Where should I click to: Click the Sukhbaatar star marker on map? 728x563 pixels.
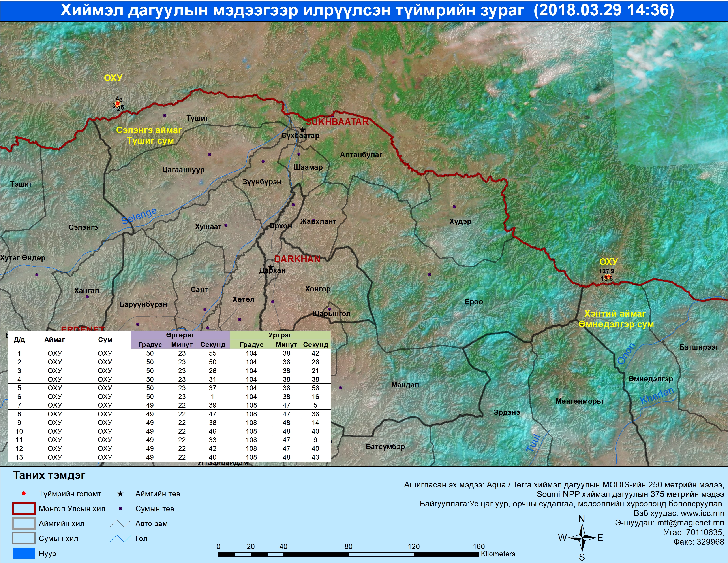pos(302,130)
